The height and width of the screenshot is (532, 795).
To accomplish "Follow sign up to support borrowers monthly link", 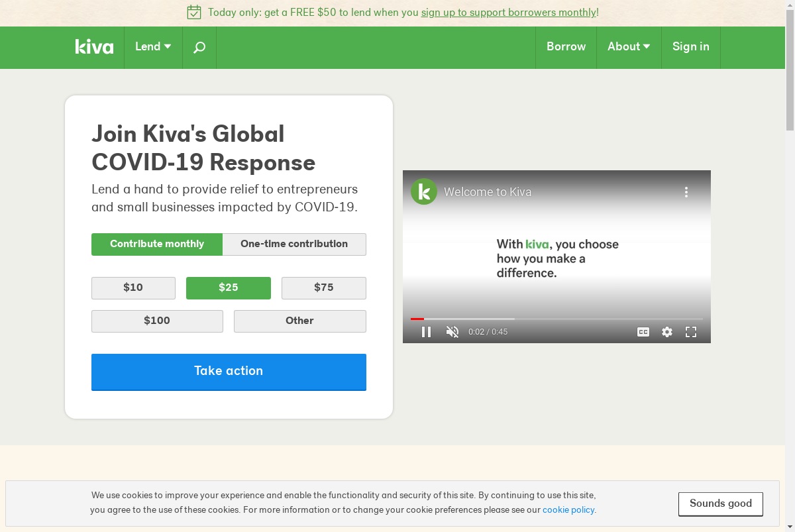I will point(509,12).
